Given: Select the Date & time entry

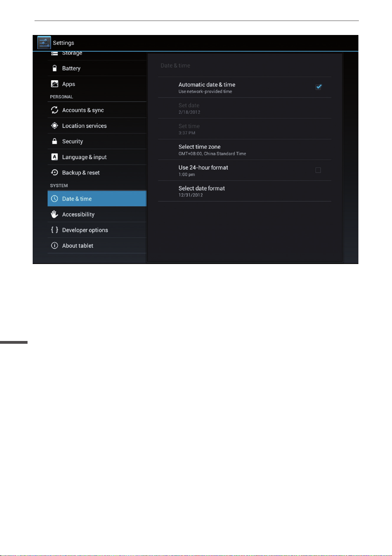Looking at the screenshot, I should coord(97,199).
